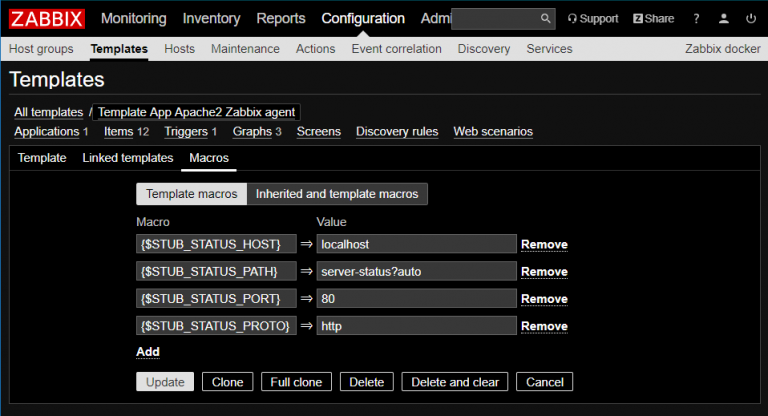Image resolution: width=768 pixels, height=416 pixels.
Task: Edit the localhost value field
Action: click(x=416, y=244)
